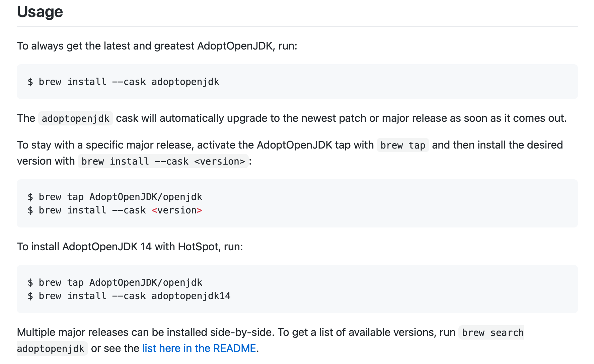Click inline code 'brew install --cask <version>' in paragraph

pos(163,161)
